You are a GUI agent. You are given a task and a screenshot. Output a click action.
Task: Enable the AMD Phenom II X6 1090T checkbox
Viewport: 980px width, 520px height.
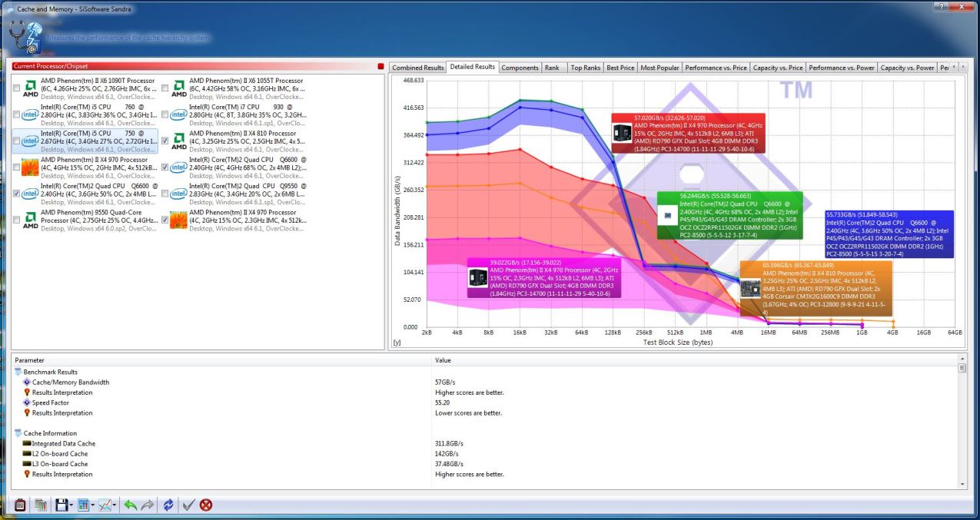pos(17,89)
